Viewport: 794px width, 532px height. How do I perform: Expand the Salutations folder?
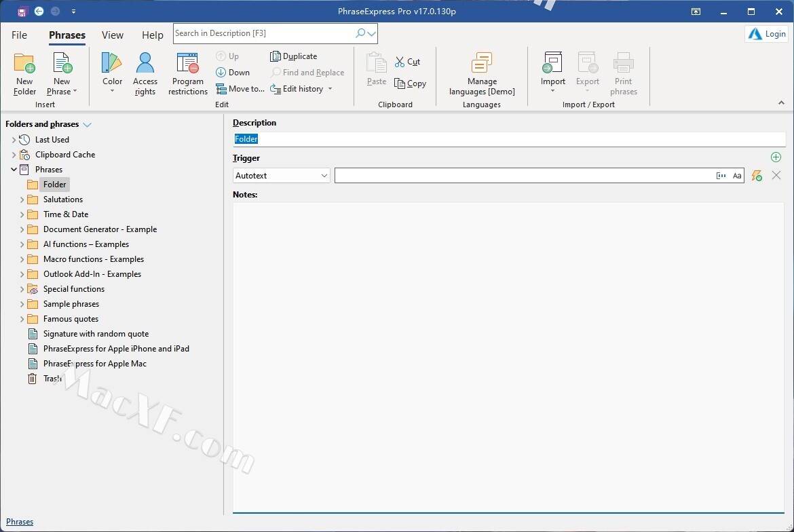[x=22, y=200]
